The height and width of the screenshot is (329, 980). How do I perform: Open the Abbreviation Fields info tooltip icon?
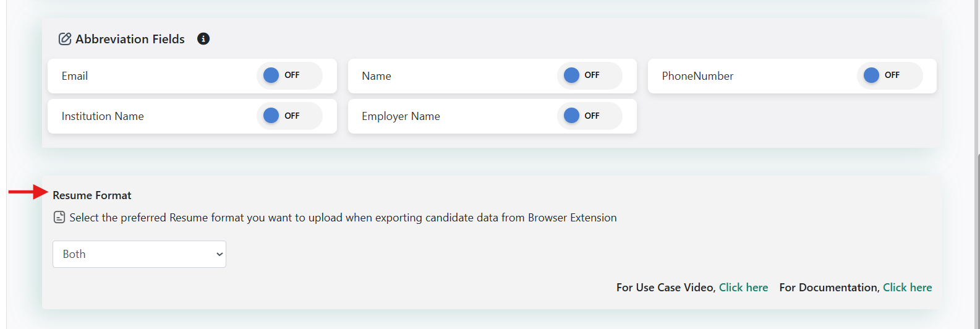tap(203, 39)
